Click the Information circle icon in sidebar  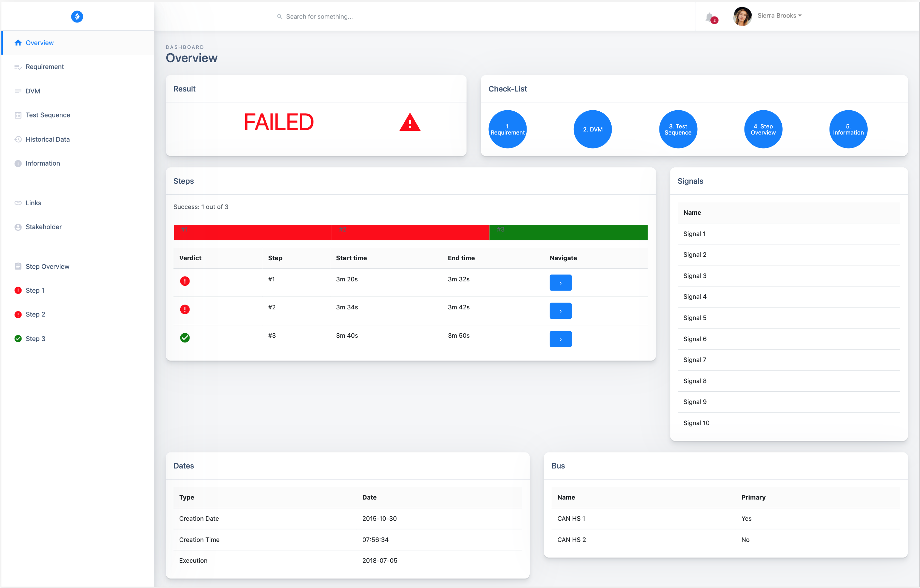tap(18, 164)
